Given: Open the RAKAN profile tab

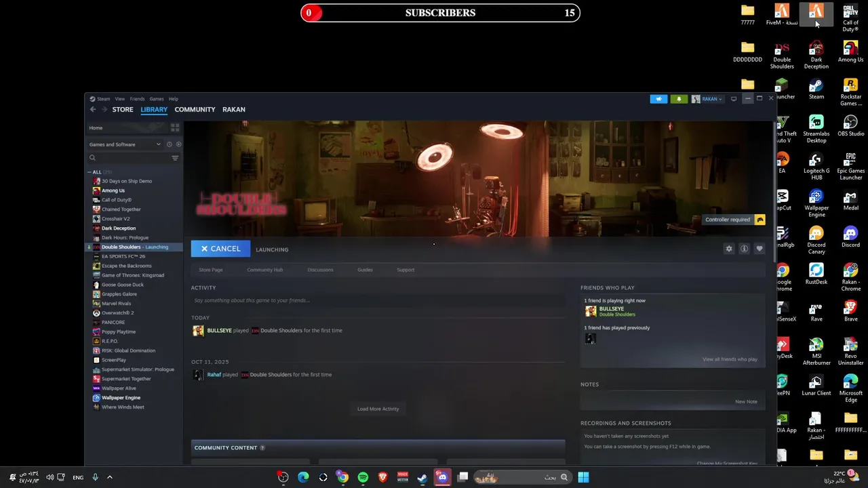Looking at the screenshot, I should point(234,109).
